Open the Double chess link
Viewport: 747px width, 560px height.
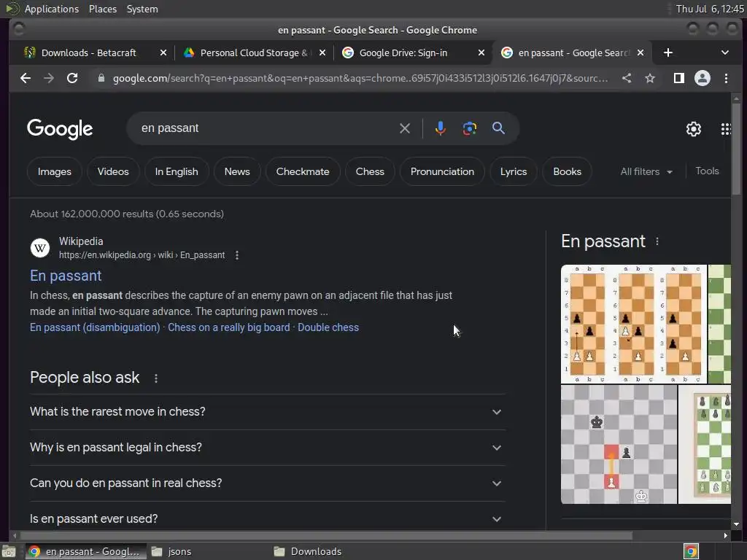[x=328, y=327]
